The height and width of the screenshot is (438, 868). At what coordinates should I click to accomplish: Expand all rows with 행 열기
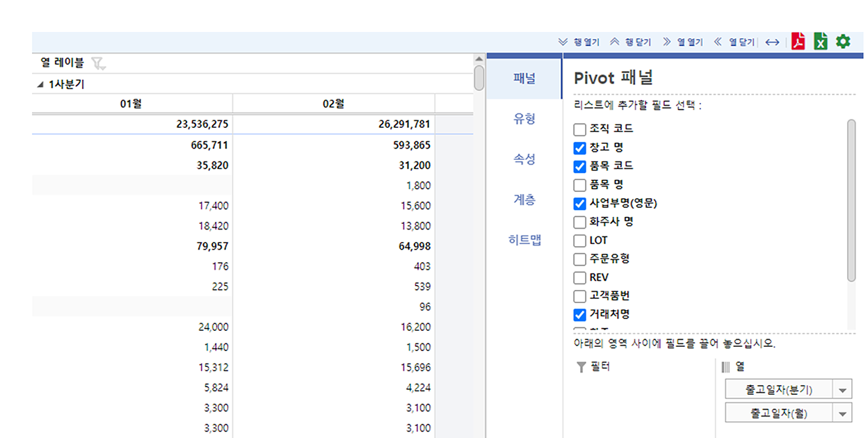(579, 42)
